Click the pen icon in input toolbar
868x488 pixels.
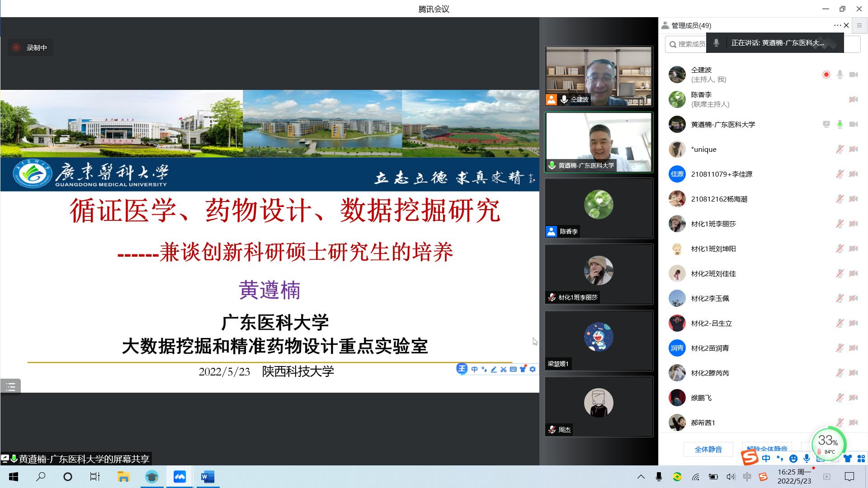click(x=494, y=369)
